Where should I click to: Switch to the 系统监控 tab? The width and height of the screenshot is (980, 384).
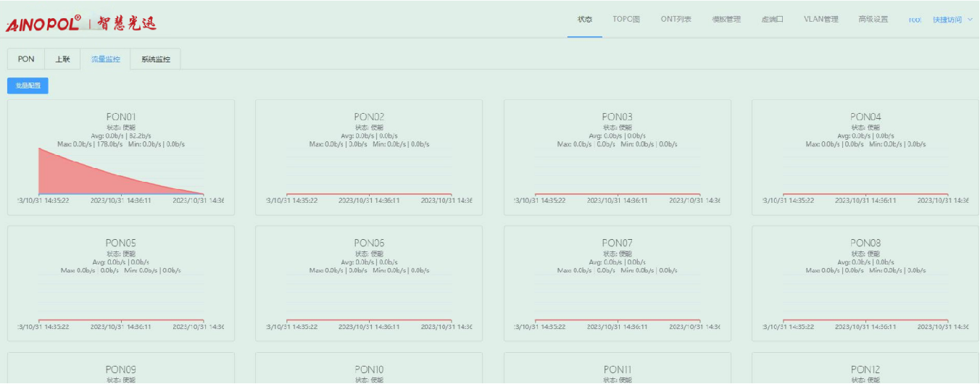tap(156, 59)
